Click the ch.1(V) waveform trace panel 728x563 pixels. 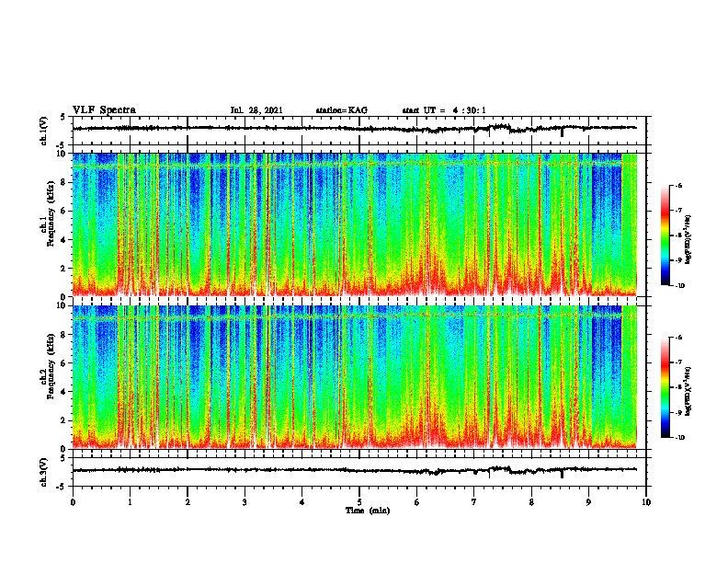click(359, 131)
